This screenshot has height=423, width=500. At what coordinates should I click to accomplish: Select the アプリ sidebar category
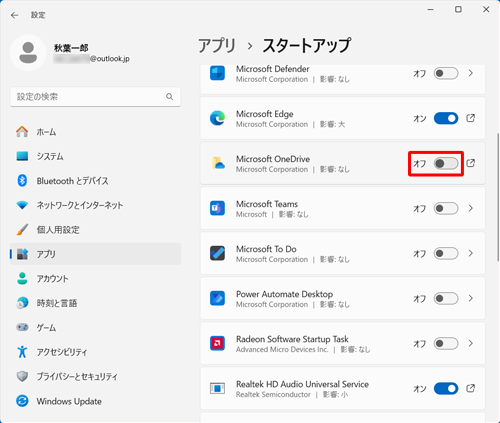click(95, 254)
